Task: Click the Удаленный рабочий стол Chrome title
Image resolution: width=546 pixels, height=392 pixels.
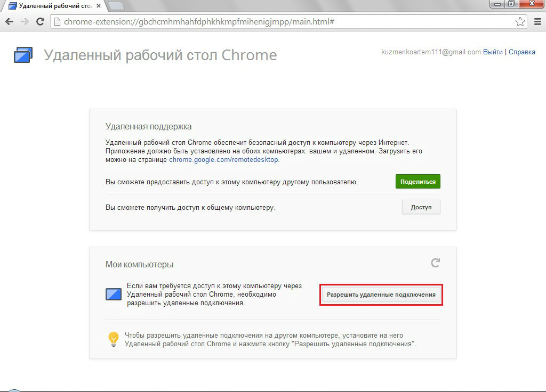Action: (160, 55)
